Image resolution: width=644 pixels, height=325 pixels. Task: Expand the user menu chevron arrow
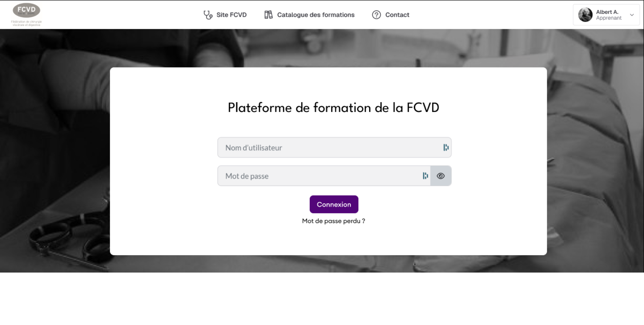632,15
